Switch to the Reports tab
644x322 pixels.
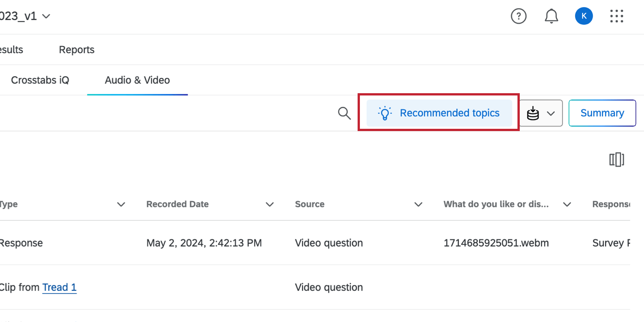click(x=77, y=50)
